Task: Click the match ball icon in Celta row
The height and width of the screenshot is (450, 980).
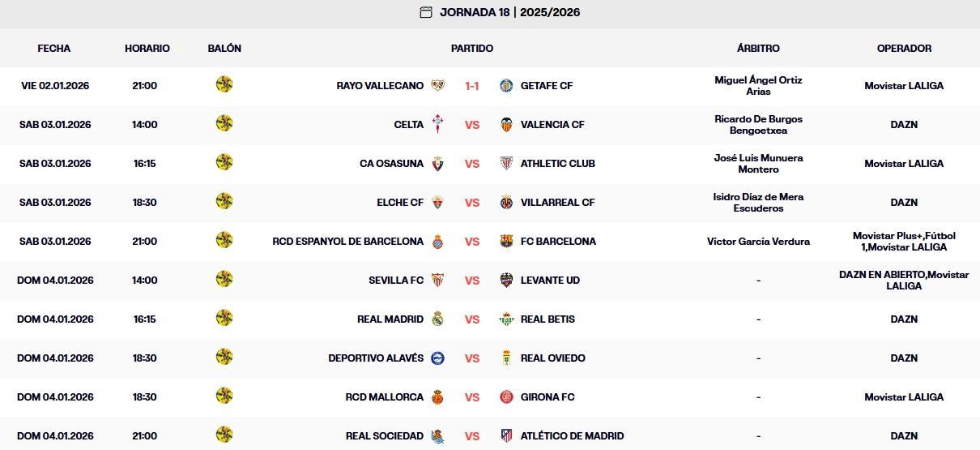Action: [x=224, y=123]
